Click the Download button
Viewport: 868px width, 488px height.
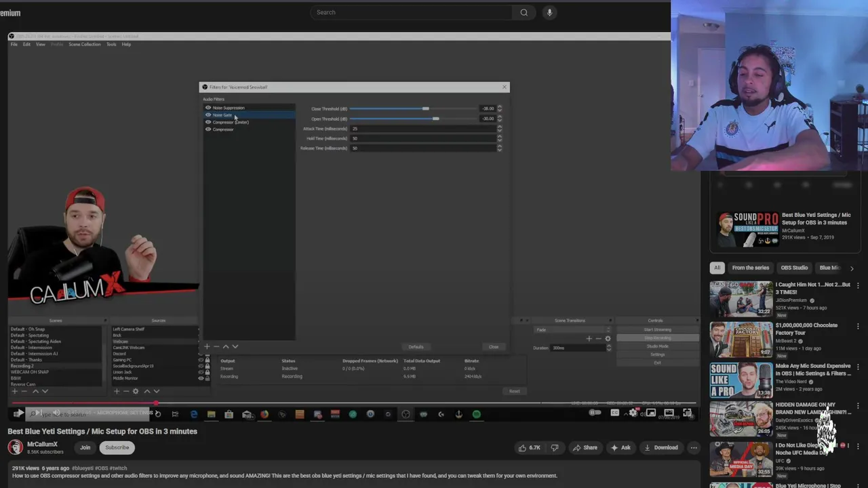(x=661, y=447)
